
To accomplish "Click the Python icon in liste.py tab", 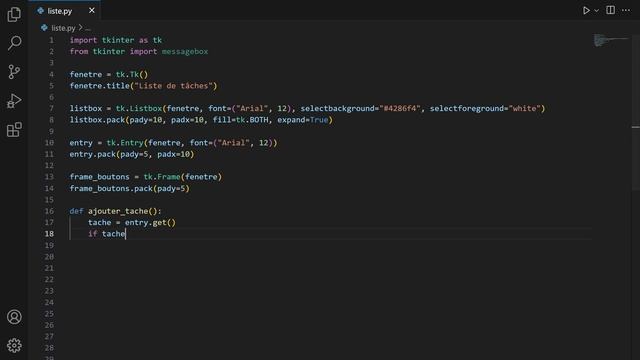I will tap(40, 11).
